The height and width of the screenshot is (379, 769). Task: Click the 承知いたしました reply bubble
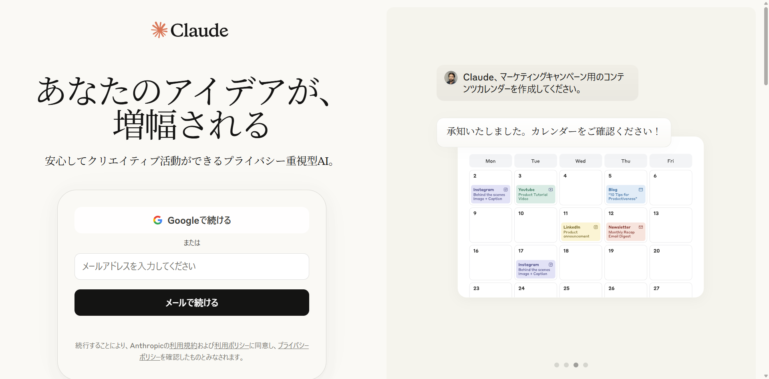[x=554, y=132]
